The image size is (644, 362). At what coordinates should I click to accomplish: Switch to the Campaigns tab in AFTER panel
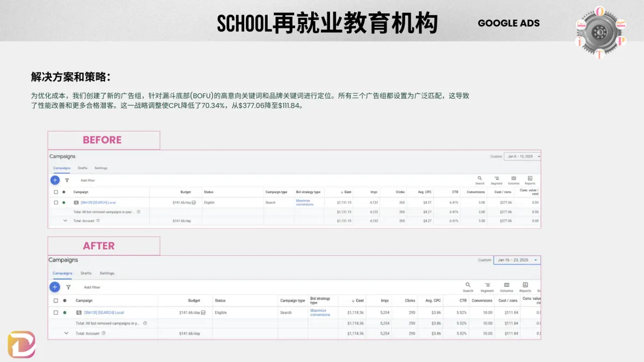coord(62,273)
